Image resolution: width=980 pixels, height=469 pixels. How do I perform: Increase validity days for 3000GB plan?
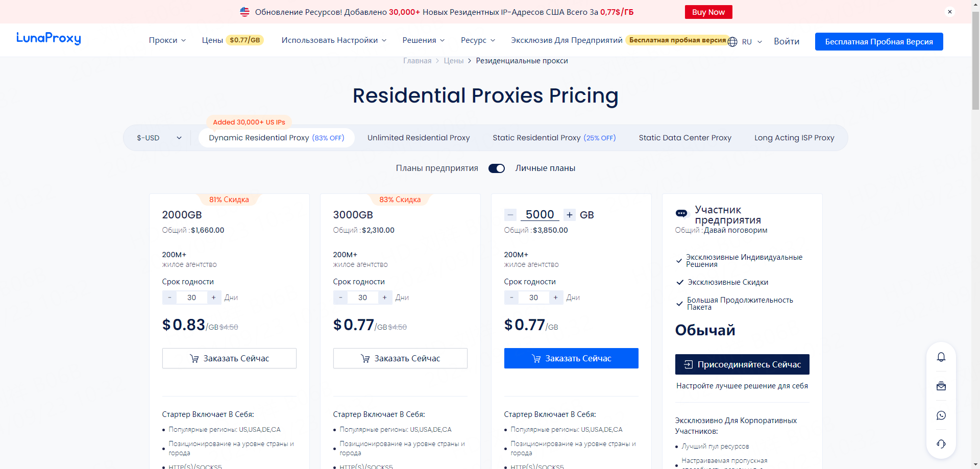[385, 298]
